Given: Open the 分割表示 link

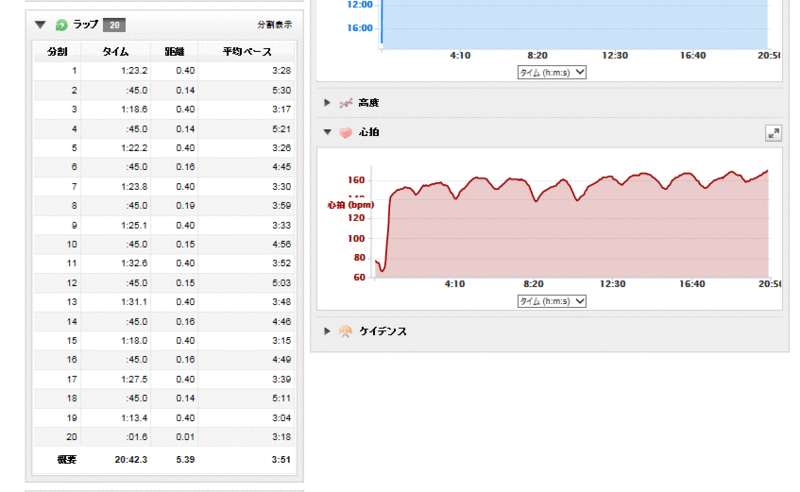Looking at the screenshot, I should click(x=274, y=25).
